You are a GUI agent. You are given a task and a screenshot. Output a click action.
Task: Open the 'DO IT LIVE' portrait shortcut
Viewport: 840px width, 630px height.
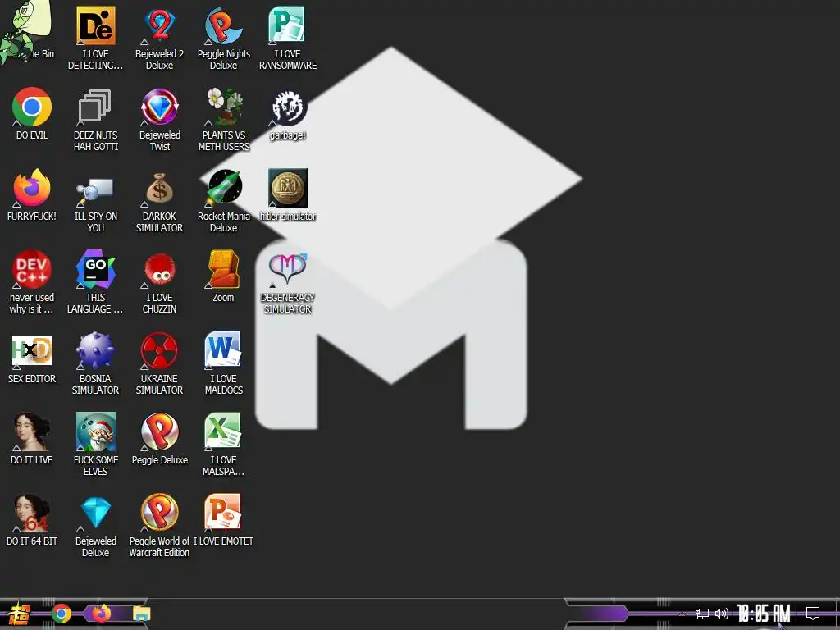pyautogui.click(x=32, y=440)
